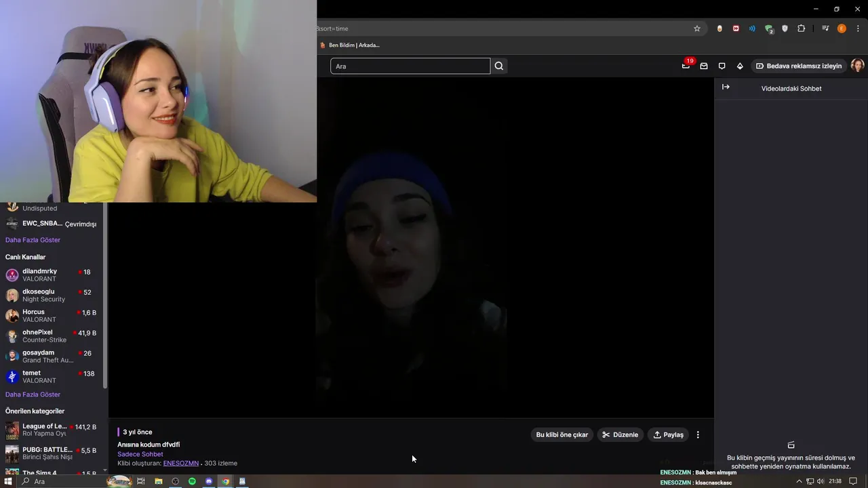Submit search with the magnifier button
This screenshot has height=488, width=868.
click(x=499, y=66)
